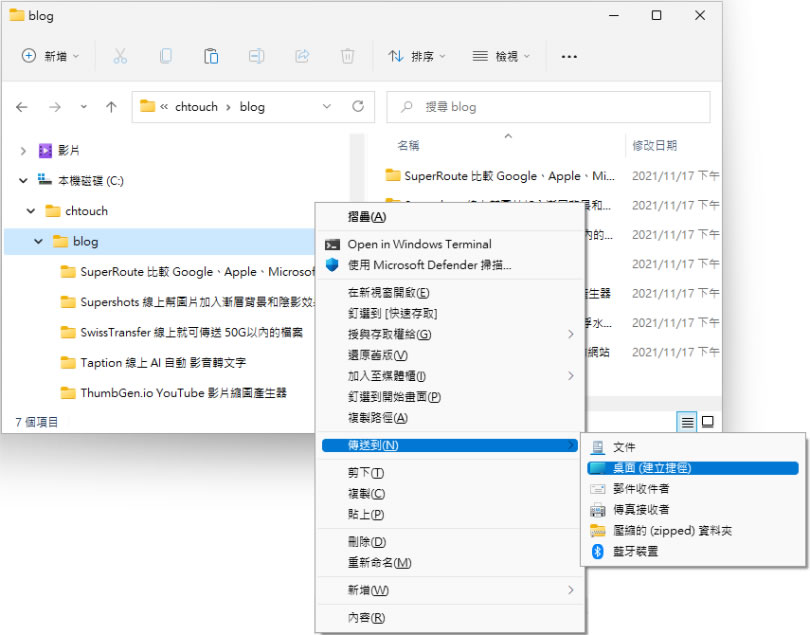The height and width of the screenshot is (635, 810).
Task: Click the Rename icon in toolbar
Action: [256, 56]
